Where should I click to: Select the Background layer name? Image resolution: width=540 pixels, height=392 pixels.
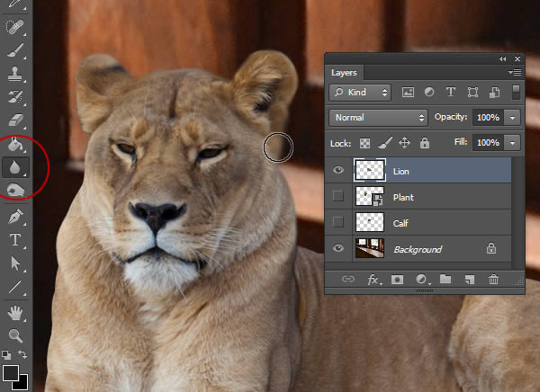(418, 249)
